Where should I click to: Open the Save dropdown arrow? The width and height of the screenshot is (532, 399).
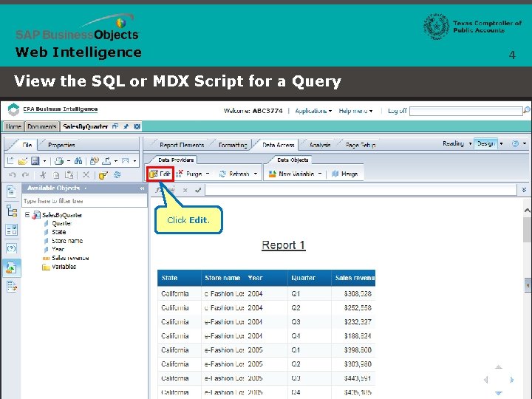[x=44, y=161]
